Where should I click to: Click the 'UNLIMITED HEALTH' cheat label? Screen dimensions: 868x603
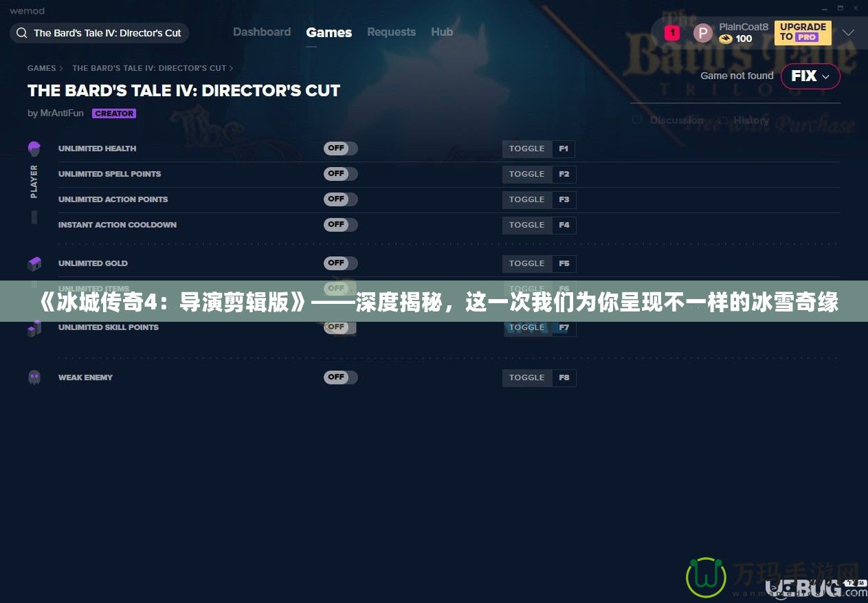(x=97, y=149)
